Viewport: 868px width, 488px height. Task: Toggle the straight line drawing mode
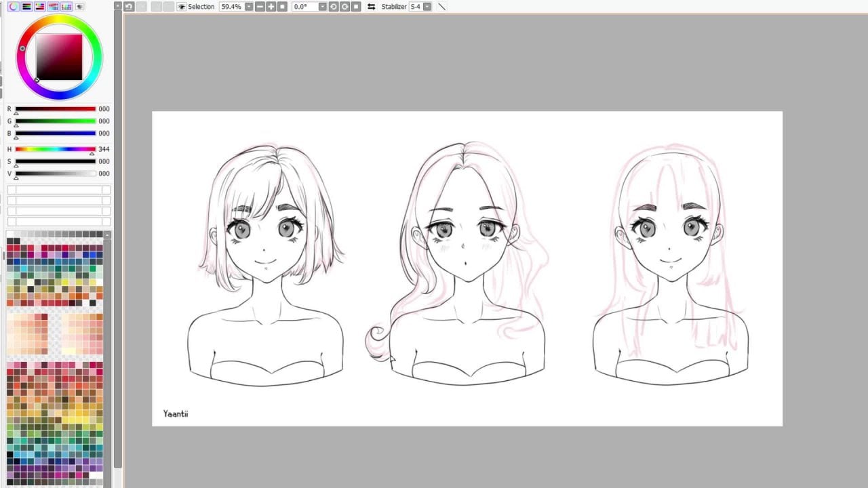click(442, 6)
